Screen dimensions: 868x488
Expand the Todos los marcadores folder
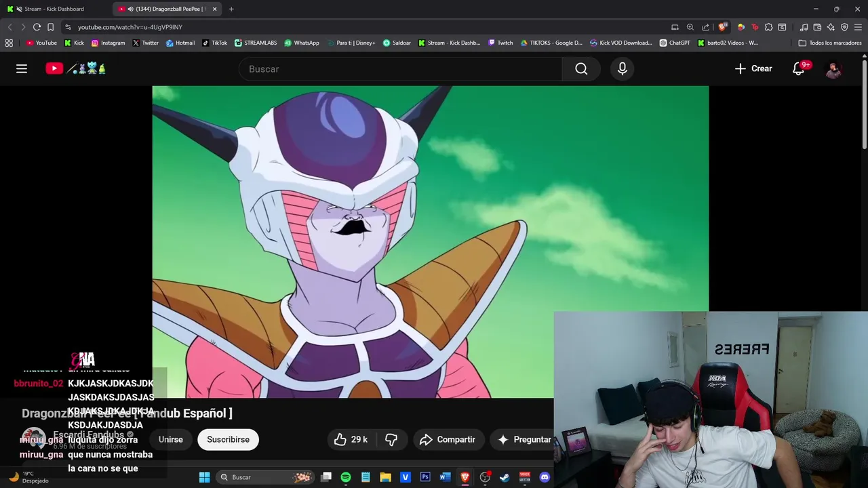coord(830,43)
